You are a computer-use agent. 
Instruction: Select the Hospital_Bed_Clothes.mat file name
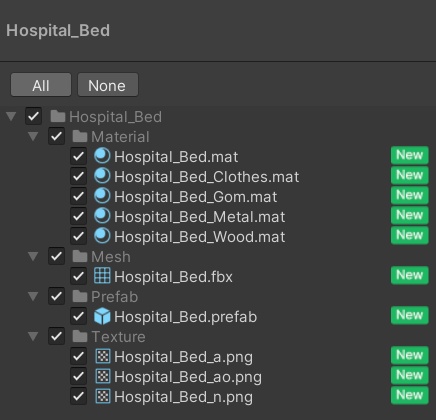point(207,177)
